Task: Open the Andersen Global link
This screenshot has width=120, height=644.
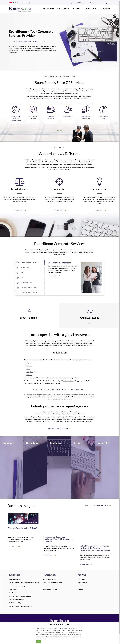Action: tap(68, 381)
